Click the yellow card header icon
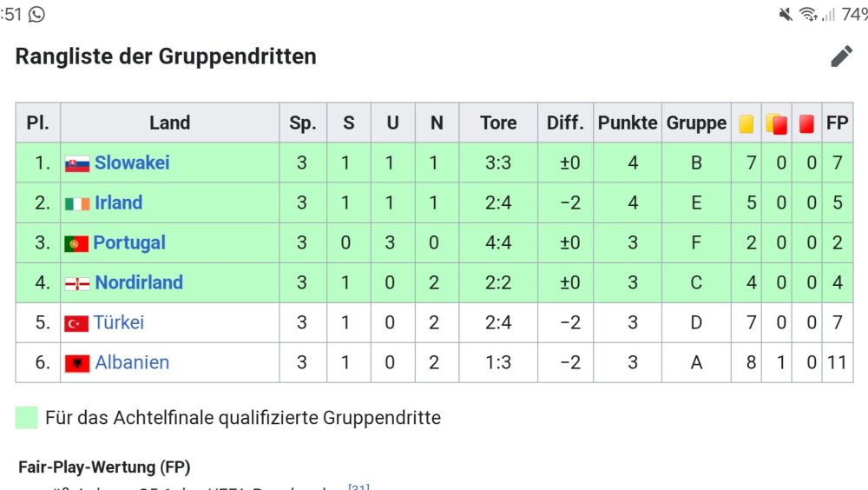The width and height of the screenshot is (868, 490). 746,123
